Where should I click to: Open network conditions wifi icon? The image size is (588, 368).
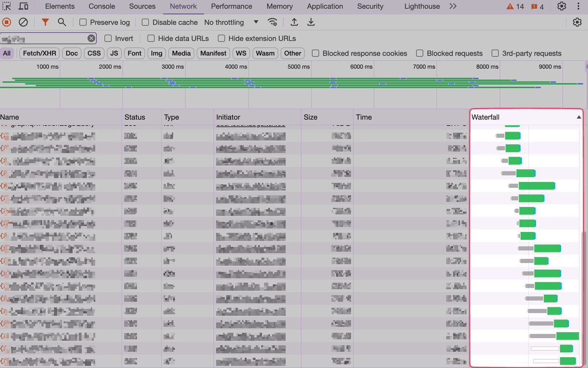click(x=273, y=22)
